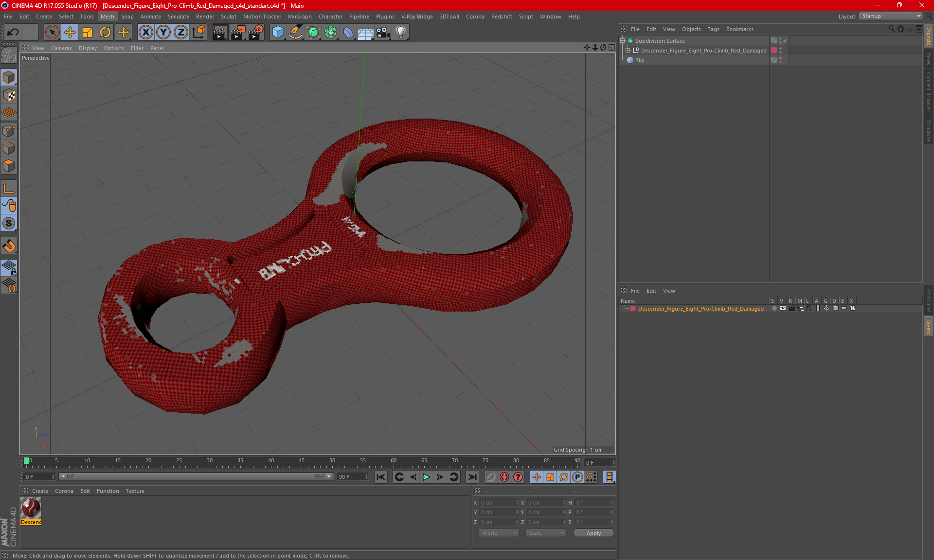Open the spline Pen tool
The width and height of the screenshot is (934, 560).
(x=295, y=33)
